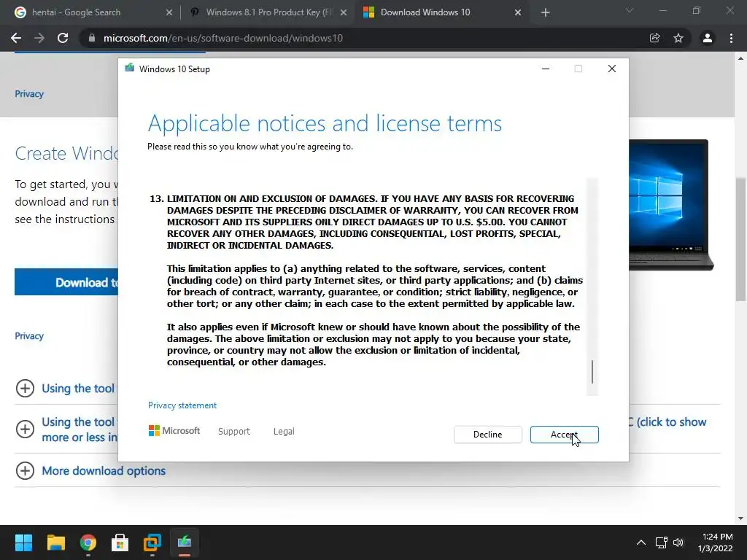The height and width of the screenshot is (560, 747).
Task: Open network settings from tray
Action: click(661, 542)
